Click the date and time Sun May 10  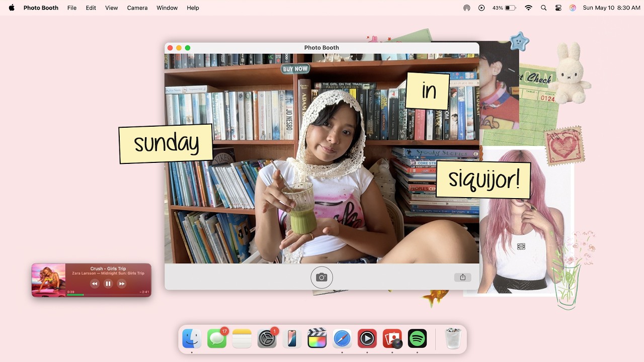611,8
